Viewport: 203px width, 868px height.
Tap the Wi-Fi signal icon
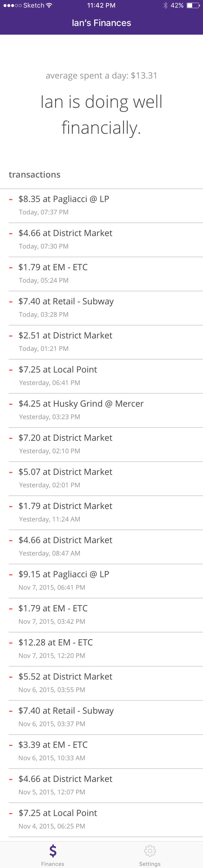click(x=49, y=5)
